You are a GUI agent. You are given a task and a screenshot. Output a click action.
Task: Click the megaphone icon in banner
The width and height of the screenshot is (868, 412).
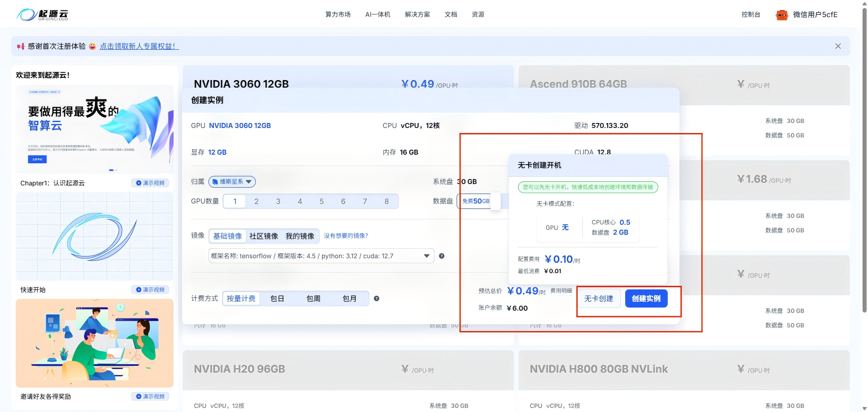(20, 46)
